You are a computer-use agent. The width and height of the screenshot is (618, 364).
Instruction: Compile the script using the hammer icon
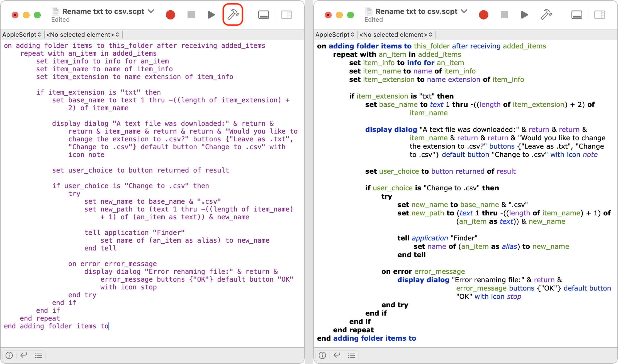[x=233, y=14]
